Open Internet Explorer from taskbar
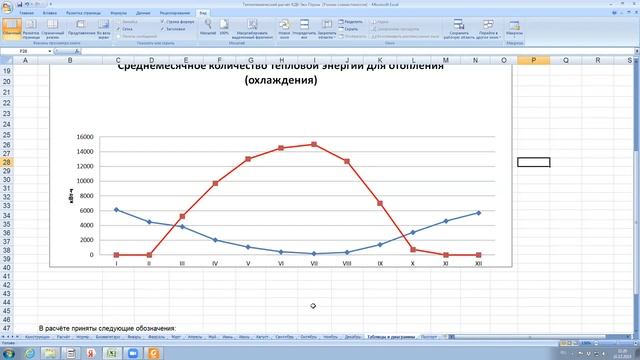The height and width of the screenshot is (360, 640). pos(29,353)
